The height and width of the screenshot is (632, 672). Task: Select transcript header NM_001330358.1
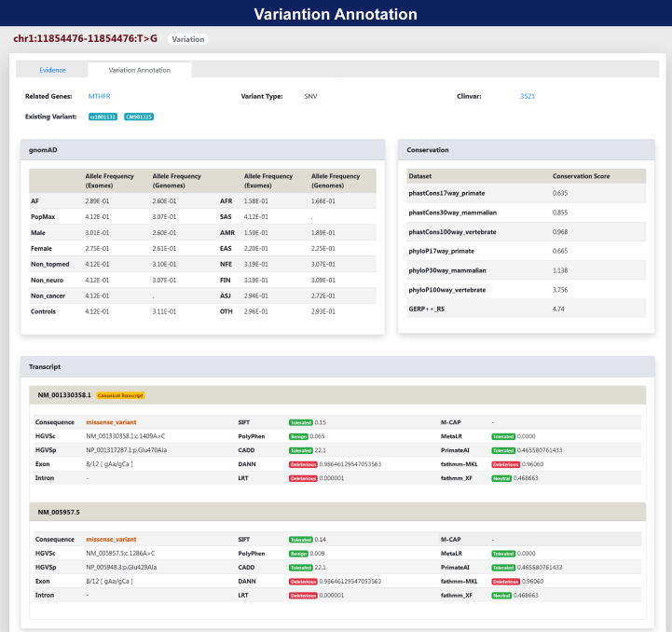[x=64, y=395]
